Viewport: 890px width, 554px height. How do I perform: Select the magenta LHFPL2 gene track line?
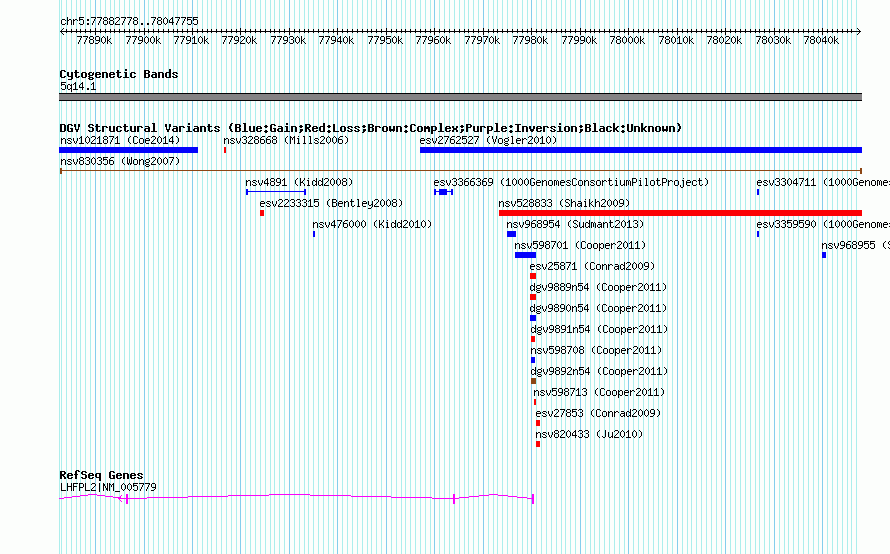pos(296,498)
